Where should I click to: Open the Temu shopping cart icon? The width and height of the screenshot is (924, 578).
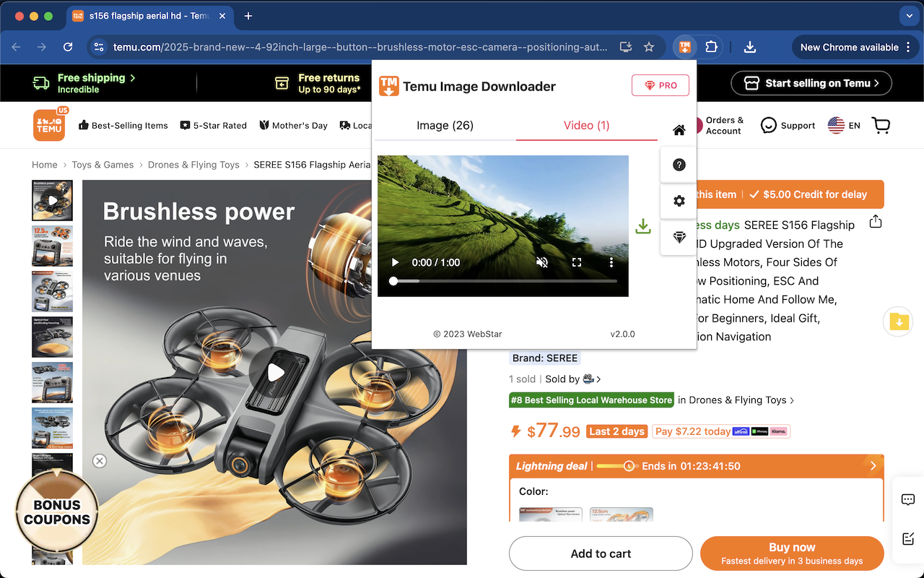881,125
